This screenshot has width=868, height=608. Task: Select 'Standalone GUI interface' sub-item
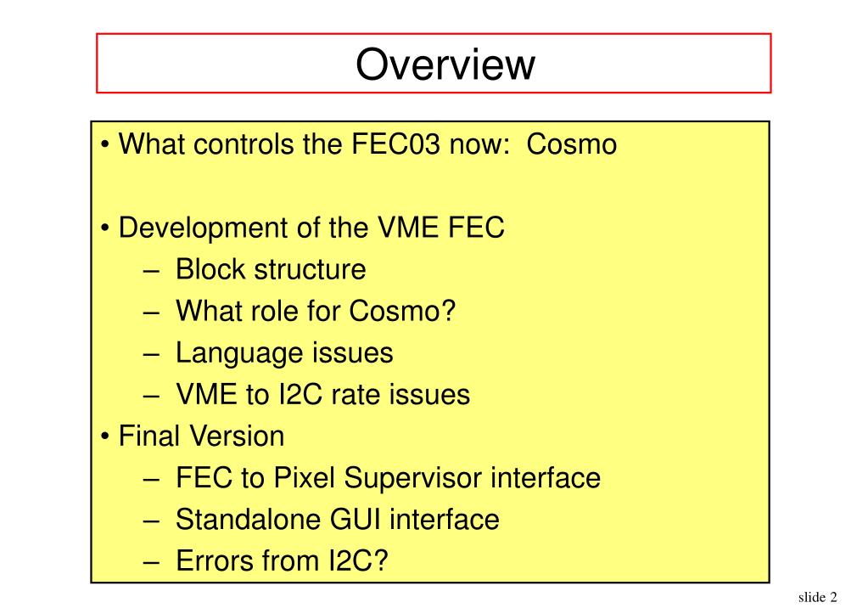[x=337, y=520]
